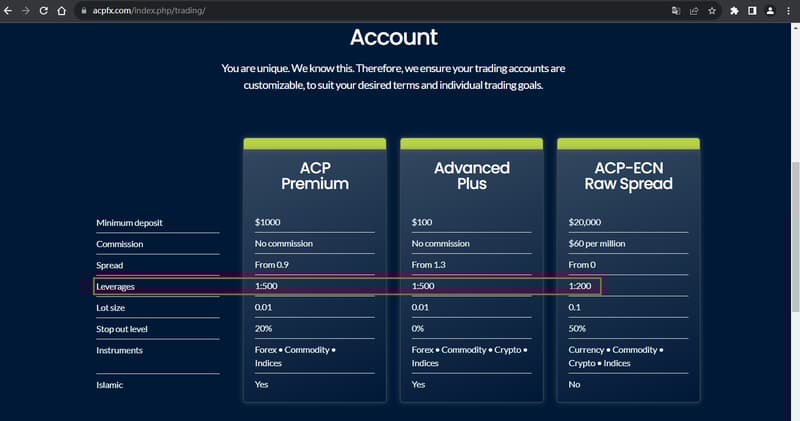This screenshot has width=800, height=421.
Task: Open the extensions puzzle menu
Action: pyautogui.click(x=734, y=10)
